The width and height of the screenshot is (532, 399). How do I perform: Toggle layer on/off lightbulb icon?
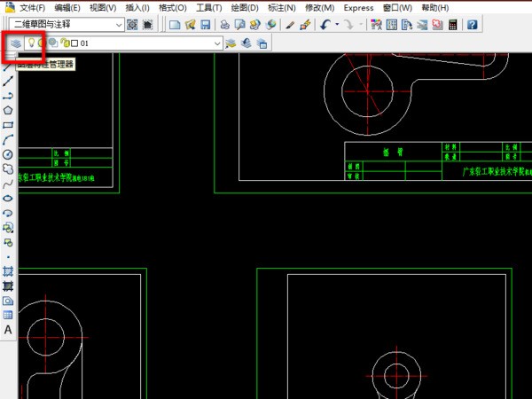coord(31,43)
